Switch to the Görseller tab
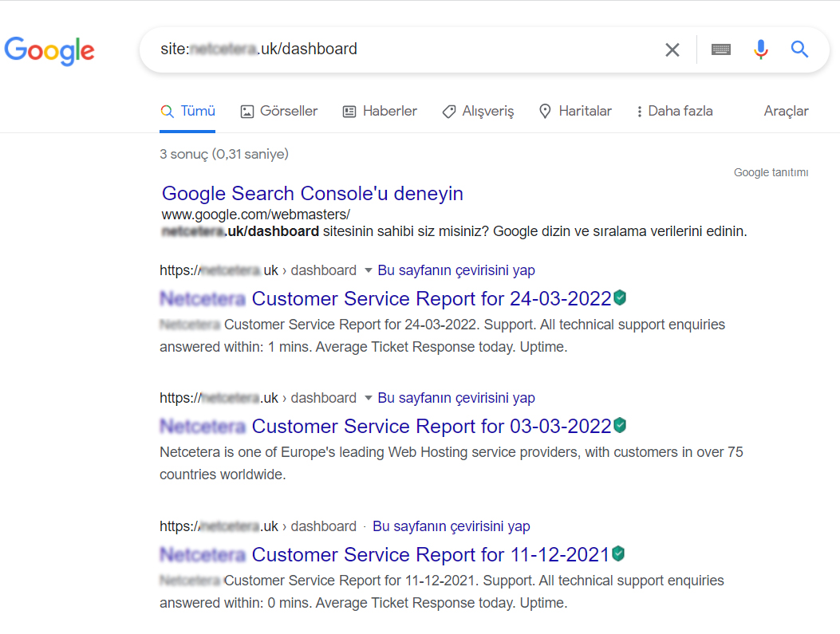Screen dimensions: 840x634 tap(279, 111)
